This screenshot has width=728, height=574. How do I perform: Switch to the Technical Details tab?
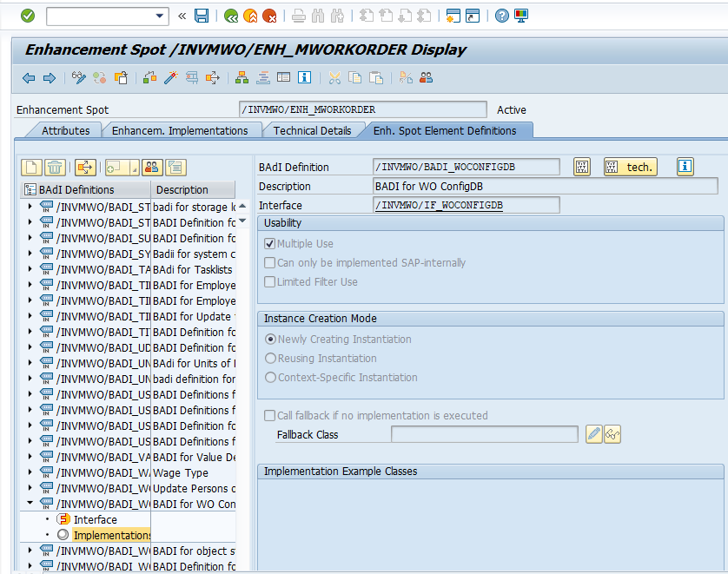[312, 130]
